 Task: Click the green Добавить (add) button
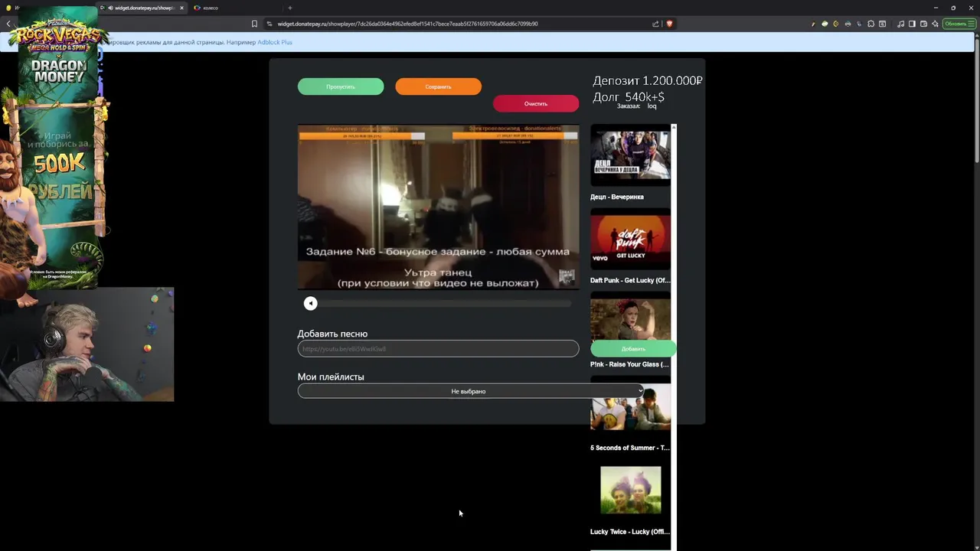pos(633,349)
